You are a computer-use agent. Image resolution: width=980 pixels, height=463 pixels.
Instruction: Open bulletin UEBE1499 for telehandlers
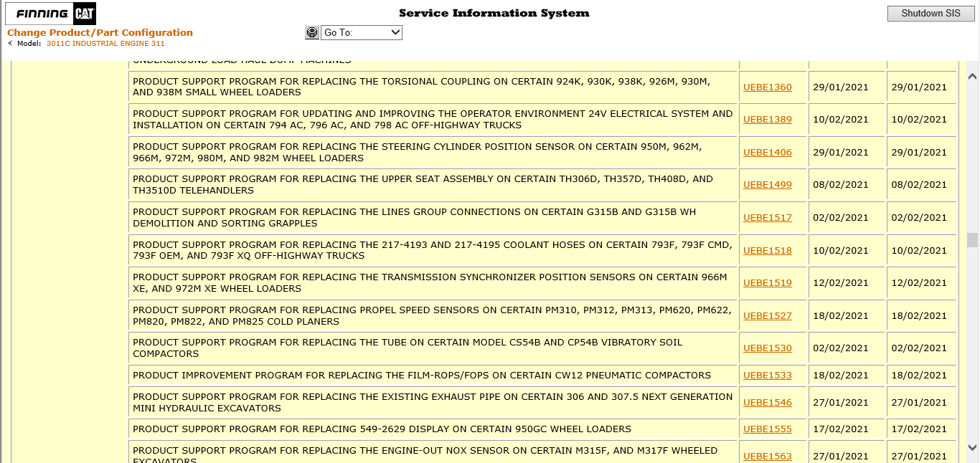point(767,184)
